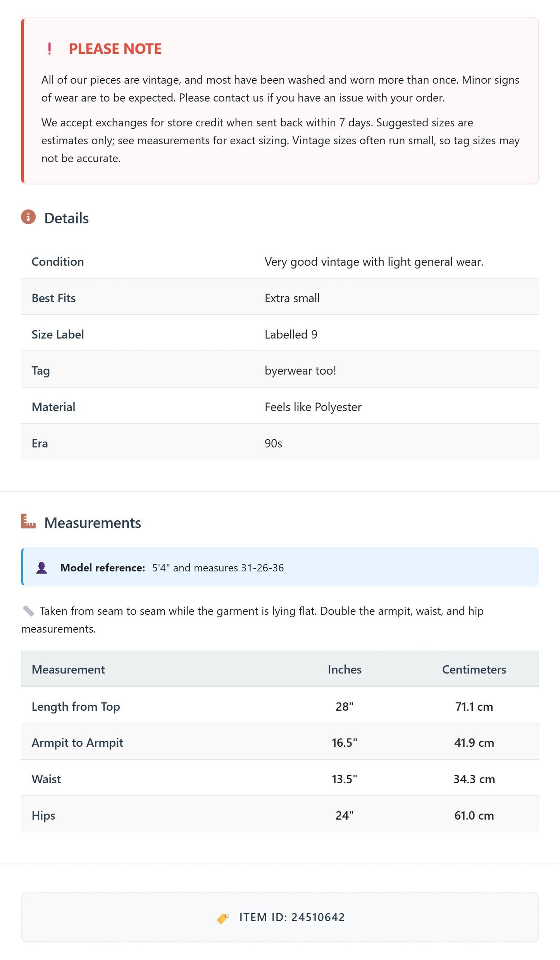Click the Measurement column header
This screenshot has width=560, height=960.
click(x=68, y=670)
